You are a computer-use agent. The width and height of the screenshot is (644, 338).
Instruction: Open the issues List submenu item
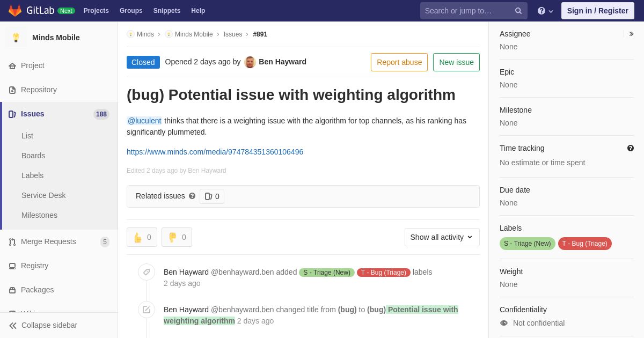tap(27, 136)
